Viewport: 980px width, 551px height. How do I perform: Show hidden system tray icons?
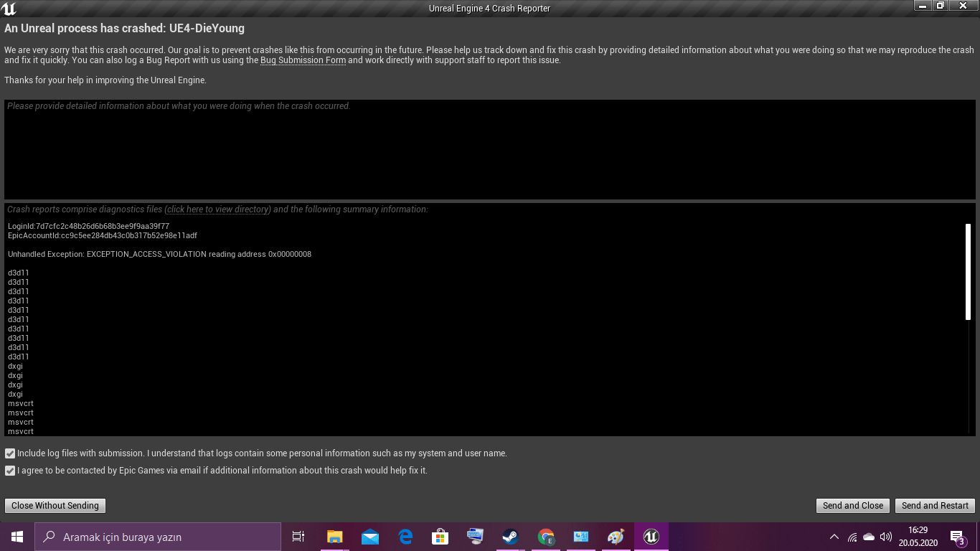[834, 537]
